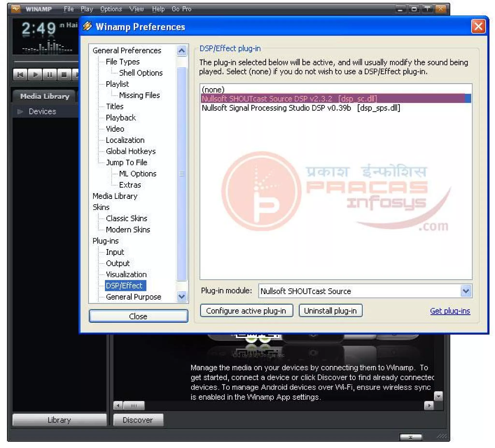This screenshot has width=495, height=448.
Task: Click Uninstall plug-in button
Action: [x=330, y=311]
